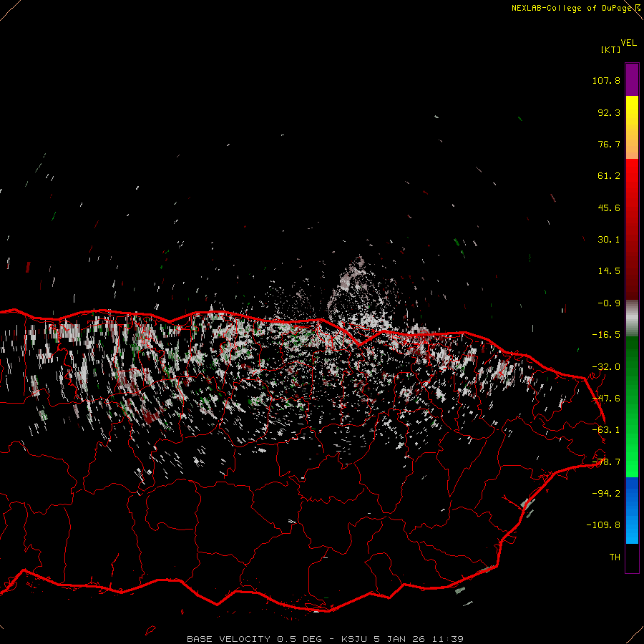Select the -109.8 legend value
The height and width of the screenshot is (644, 644).
(603, 525)
